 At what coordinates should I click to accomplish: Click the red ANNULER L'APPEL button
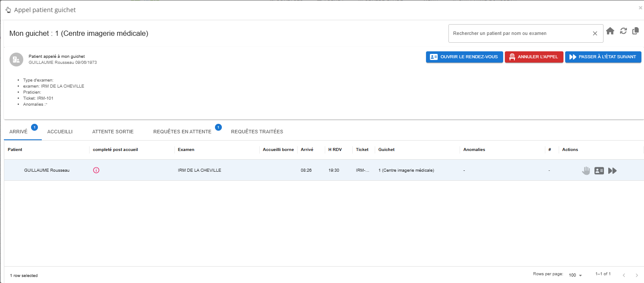(534, 57)
